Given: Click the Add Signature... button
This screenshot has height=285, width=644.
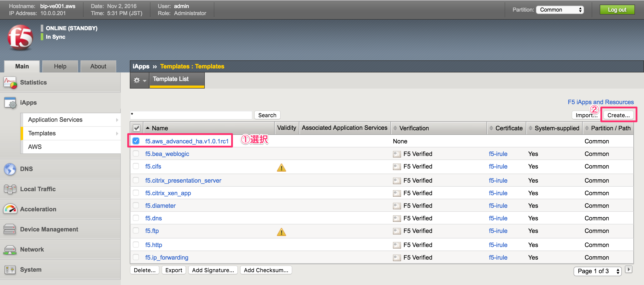Looking at the screenshot, I should [x=213, y=270].
